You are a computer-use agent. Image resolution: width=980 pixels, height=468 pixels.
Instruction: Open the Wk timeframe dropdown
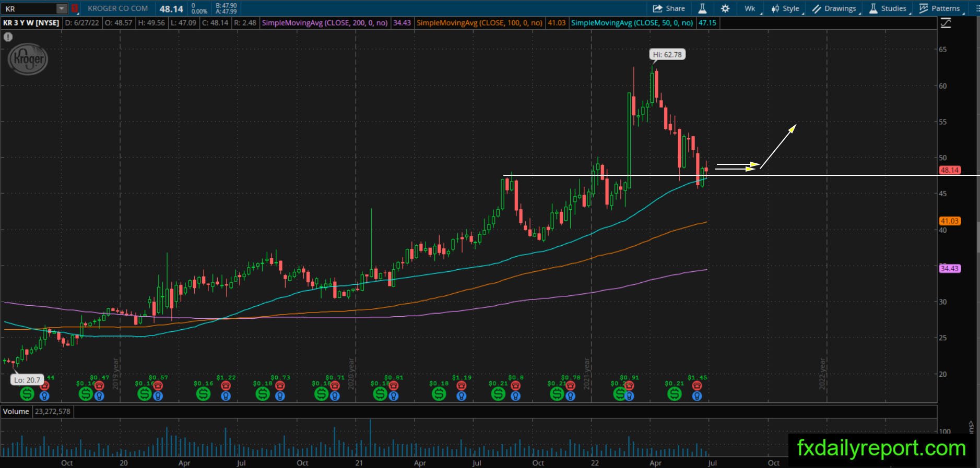point(750,8)
